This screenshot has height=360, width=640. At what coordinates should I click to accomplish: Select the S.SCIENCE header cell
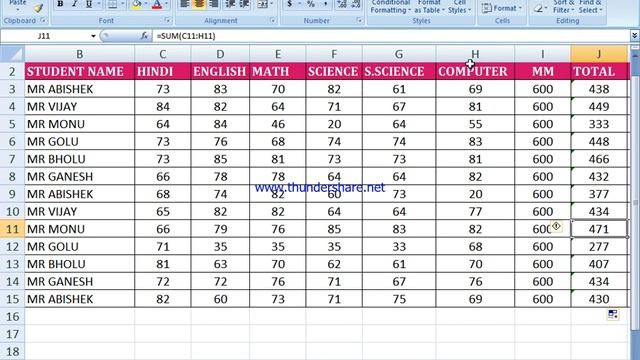(399, 71)
